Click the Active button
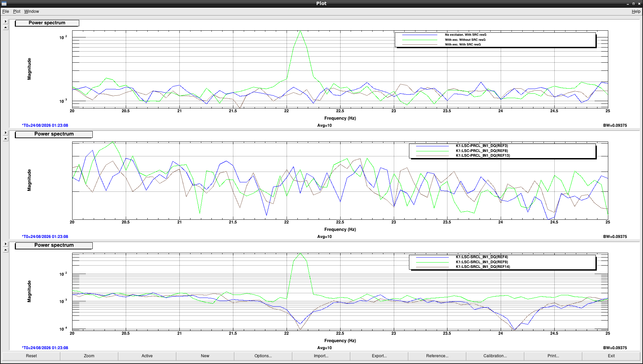The width and height of the screenshot is (643, 364). 147,356
